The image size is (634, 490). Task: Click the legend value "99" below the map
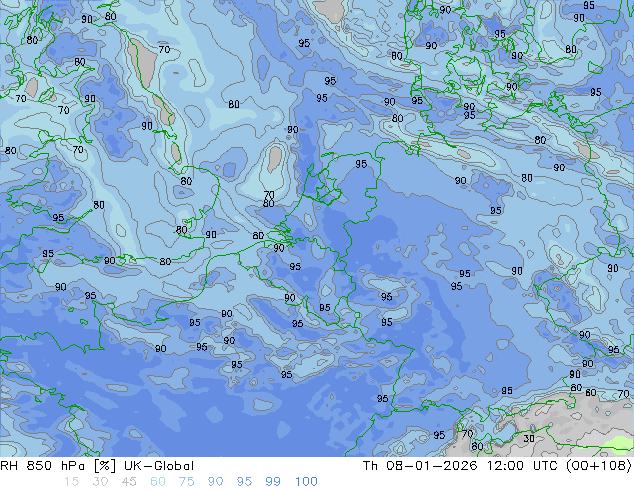(273, 482)
